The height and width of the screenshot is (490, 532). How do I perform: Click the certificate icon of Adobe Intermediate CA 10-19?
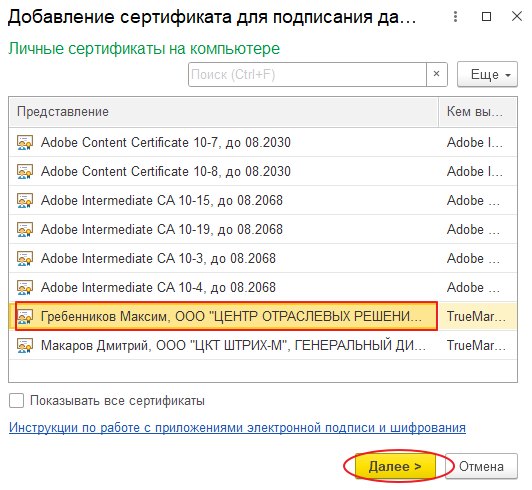[x=25, y=229]
